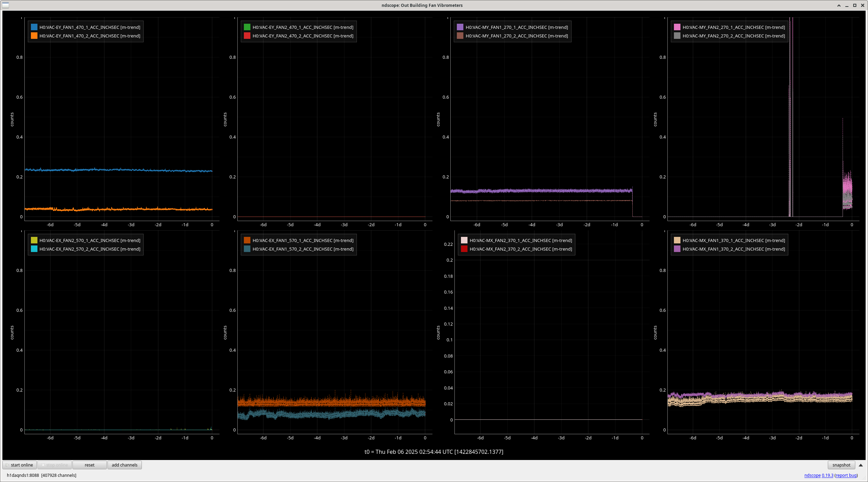Select H0:VAC-MY_FAN1_270_2_ACC_INCHSEC legend label
This screenshot has width=868, height=482.
(517, 36)
